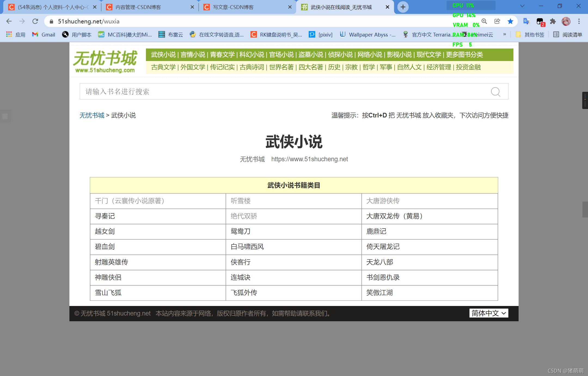Click the page zoom magnifier icon
588x376 pixels.
tap(484, 21)
